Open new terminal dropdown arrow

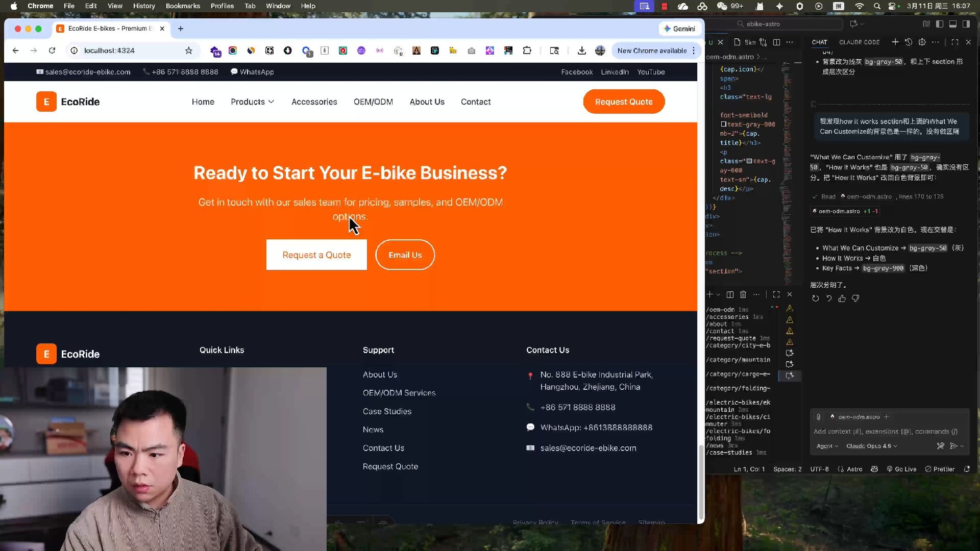pyautogui.click(x=718, y=295)
